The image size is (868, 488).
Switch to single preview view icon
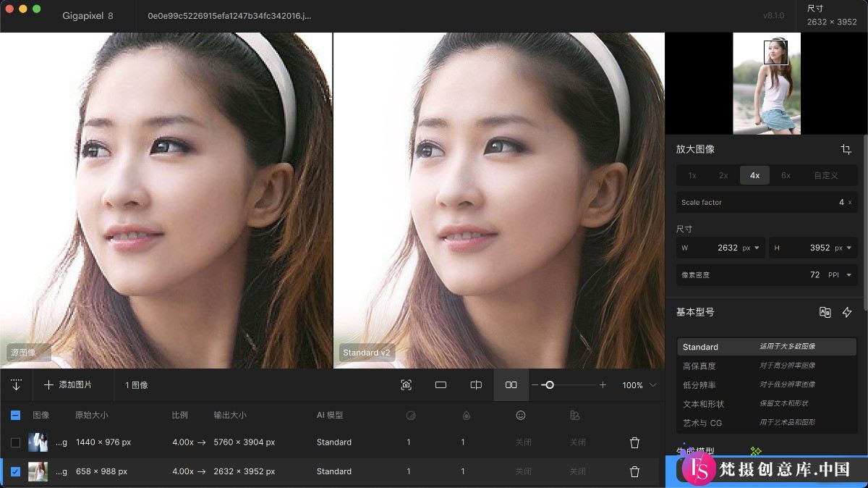click(441, 384)
